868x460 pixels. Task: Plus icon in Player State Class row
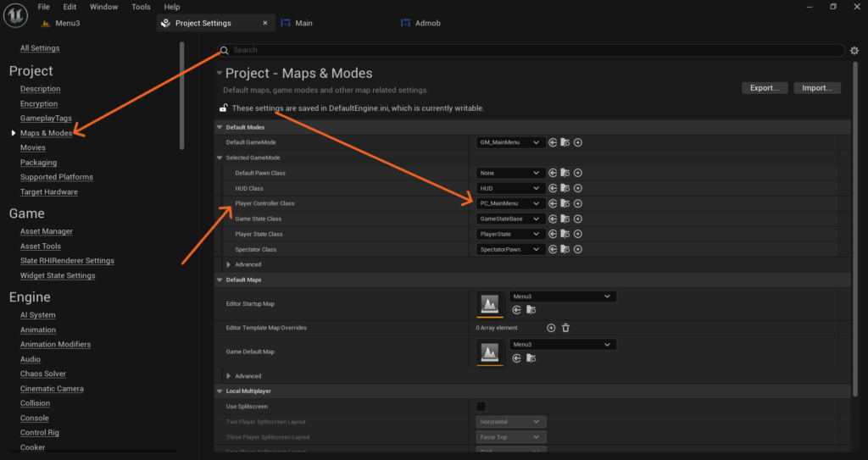pyautogui.click(x=578, y=234)
